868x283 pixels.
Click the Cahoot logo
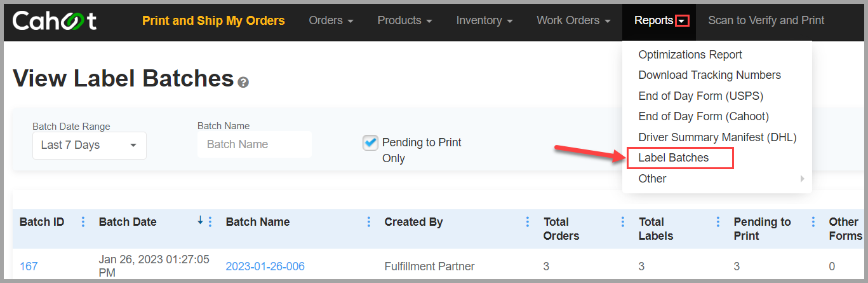point(55,20)
